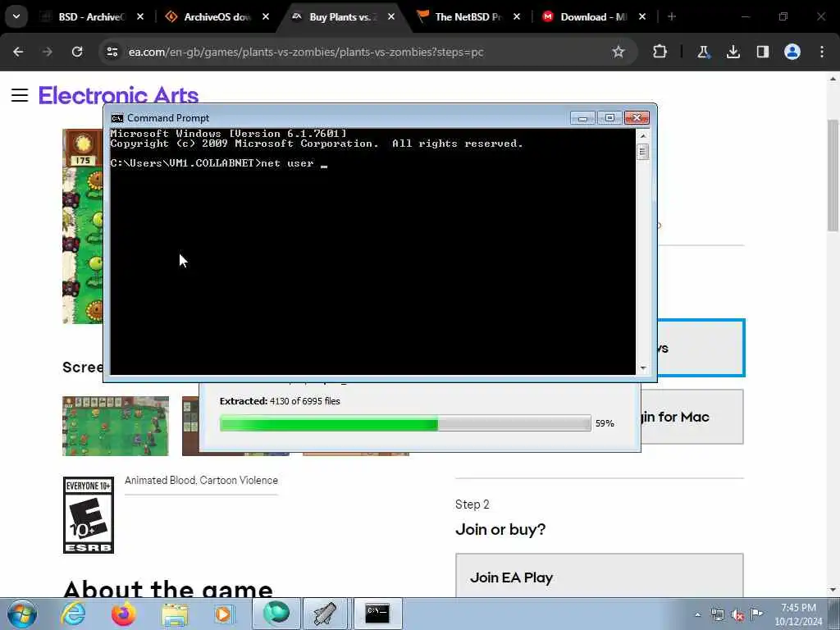Go forward in browser history
840x630 pixels.
pos(48,52)
